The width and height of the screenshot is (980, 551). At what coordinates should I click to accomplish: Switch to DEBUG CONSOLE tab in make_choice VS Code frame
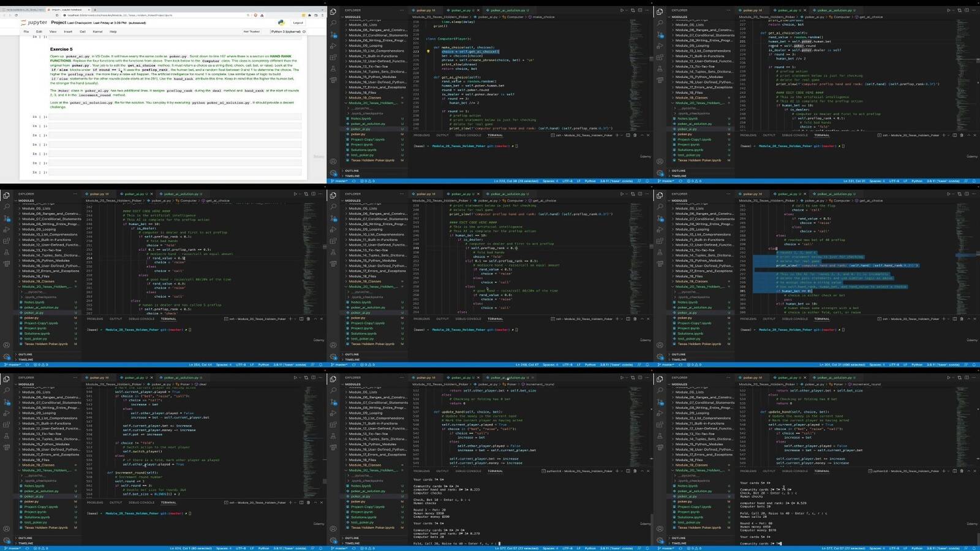[x=469, y=135]
